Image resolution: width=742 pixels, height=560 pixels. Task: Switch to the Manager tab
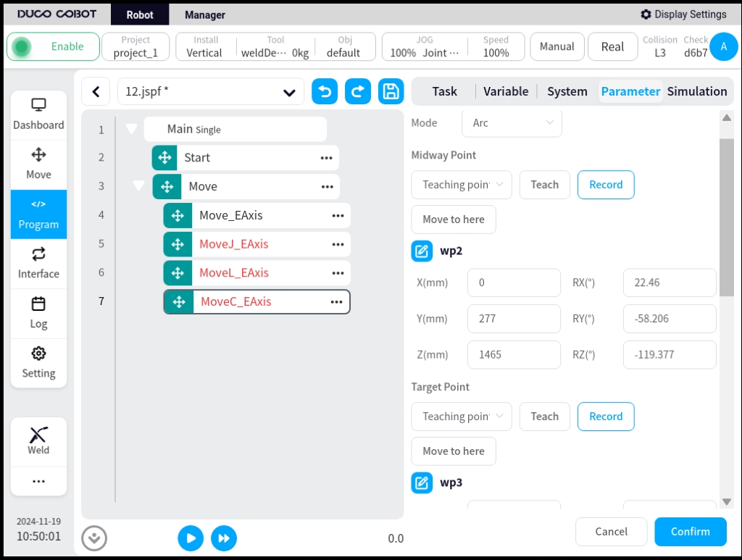205,14
